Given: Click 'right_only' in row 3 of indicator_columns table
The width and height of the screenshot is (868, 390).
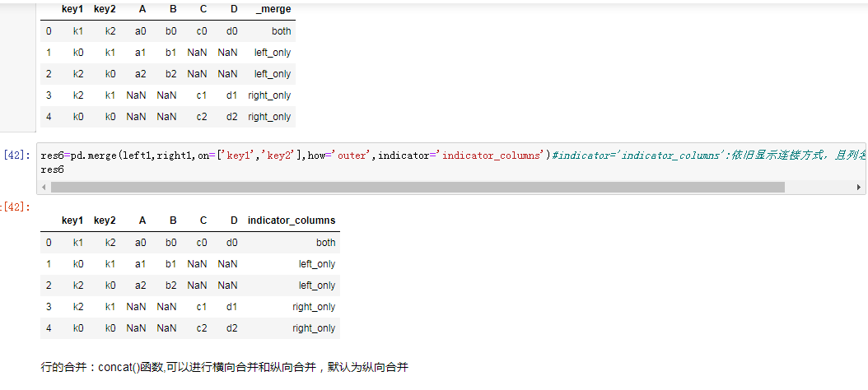Looking at the screenshot, I should tap(314, 306).
